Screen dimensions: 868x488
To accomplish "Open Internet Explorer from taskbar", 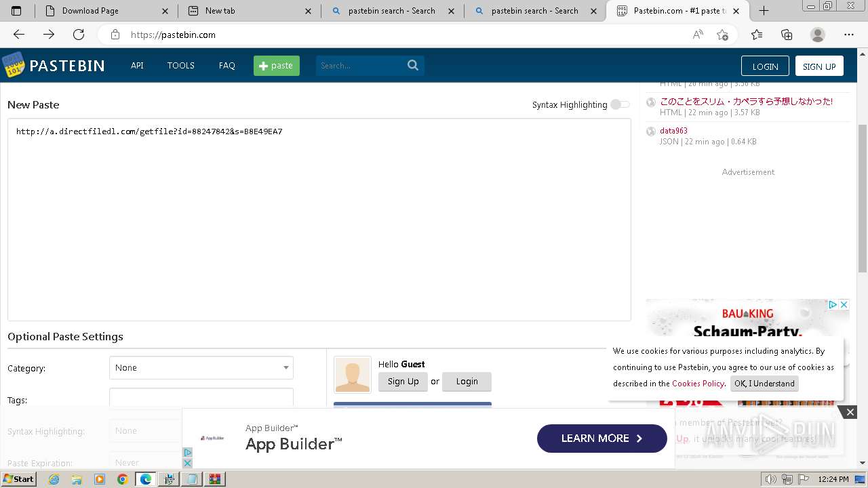I will pyautogui.click(x=54, y=479).
